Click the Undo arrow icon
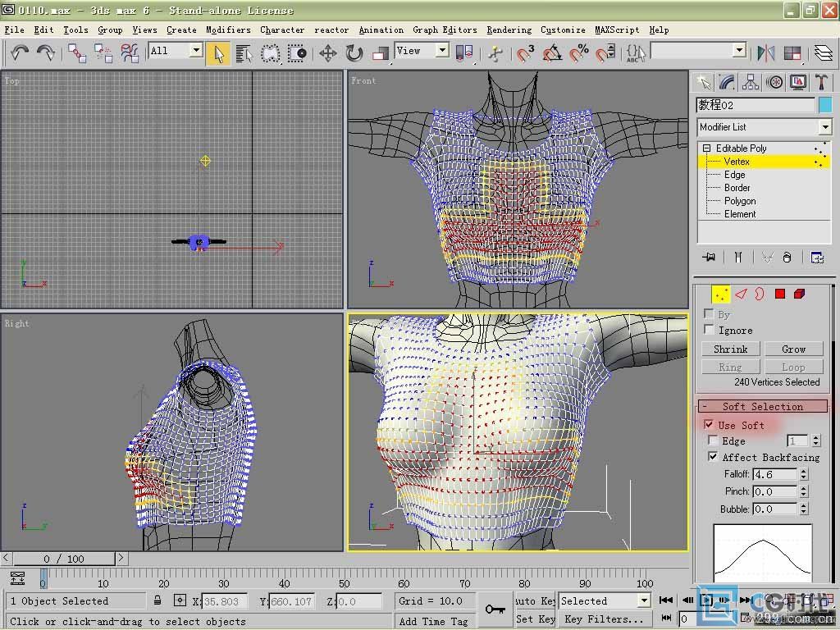The width and height of the screenshot is (840, 630). pyautogui.click(x=20, y=53)
